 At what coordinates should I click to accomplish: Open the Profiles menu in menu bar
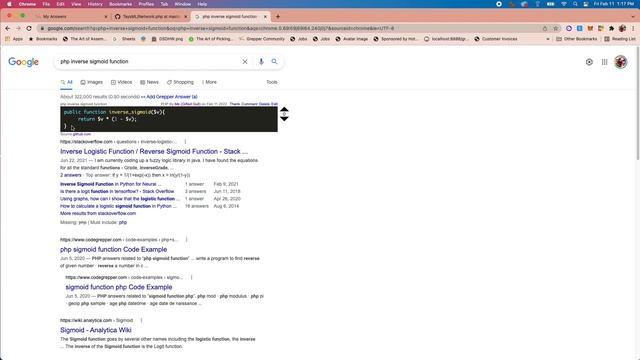[x=146, y=4]
